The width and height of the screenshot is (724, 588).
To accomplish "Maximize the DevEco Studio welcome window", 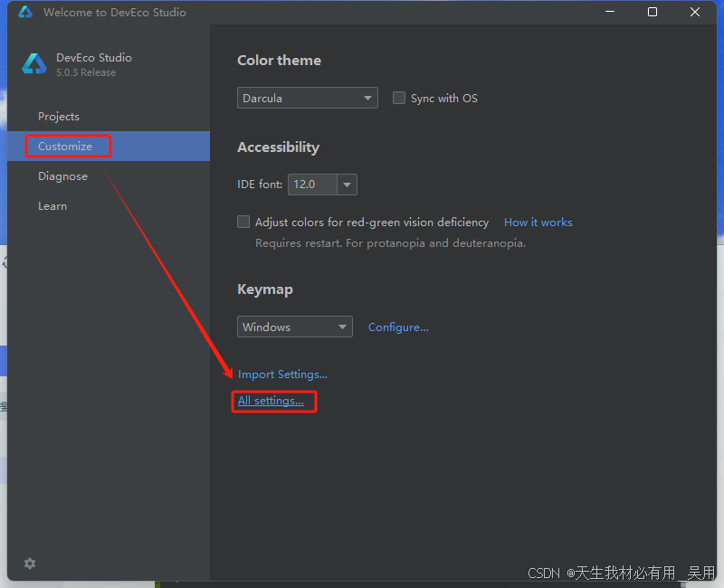I will (x=653, y=12).
